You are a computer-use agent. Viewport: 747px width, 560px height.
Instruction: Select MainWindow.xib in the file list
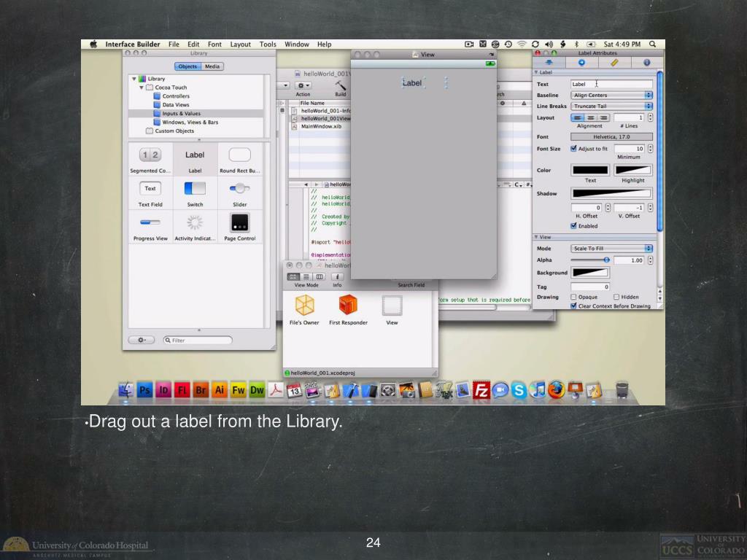pyautogui.click(x=321, y=126)
